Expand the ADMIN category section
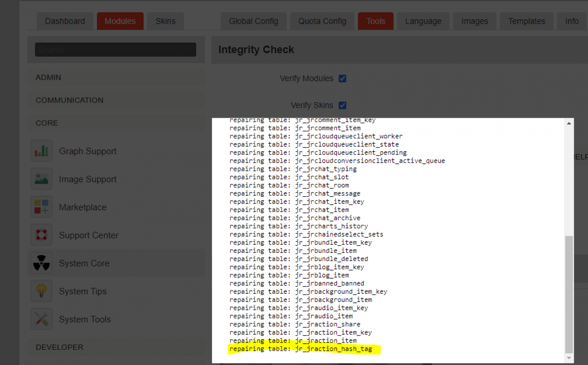 [x=116, y=77]
